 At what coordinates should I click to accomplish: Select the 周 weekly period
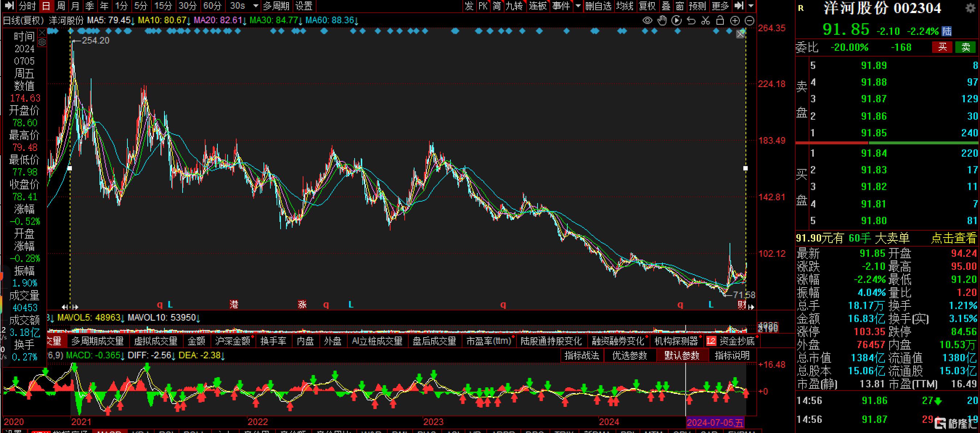[61, 6]
